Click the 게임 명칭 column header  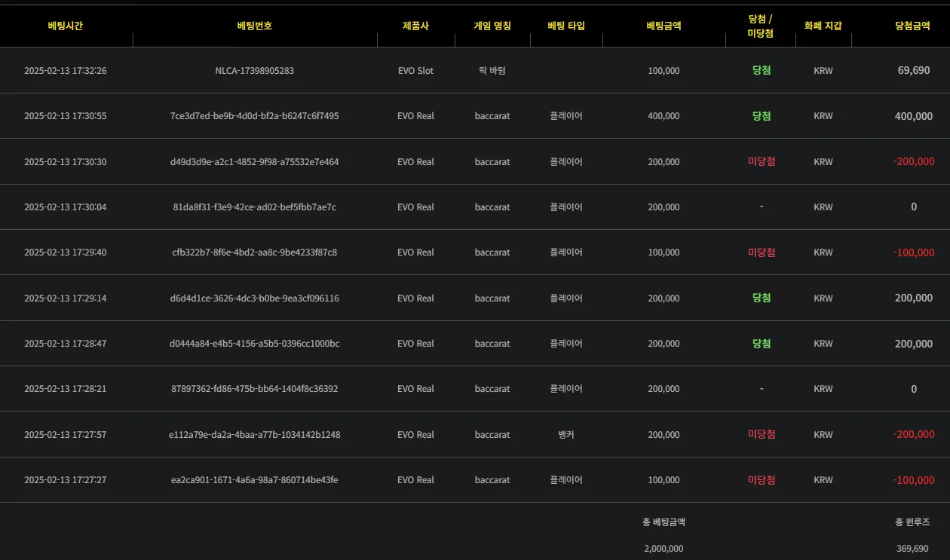point(492,26)
